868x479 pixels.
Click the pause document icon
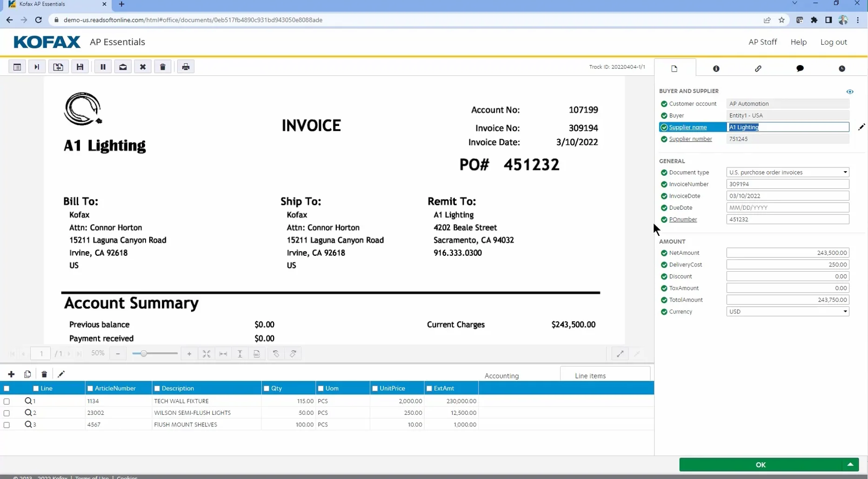tap(103, 67)
